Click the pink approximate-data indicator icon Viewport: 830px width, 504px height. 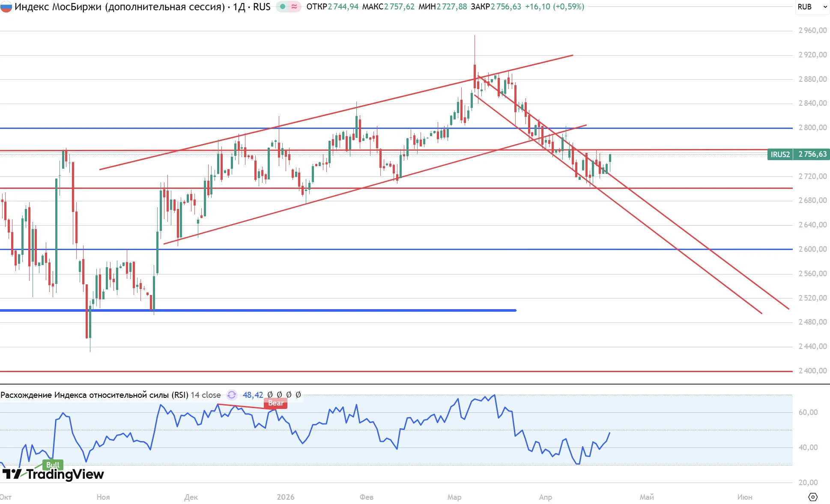[295, 6]
